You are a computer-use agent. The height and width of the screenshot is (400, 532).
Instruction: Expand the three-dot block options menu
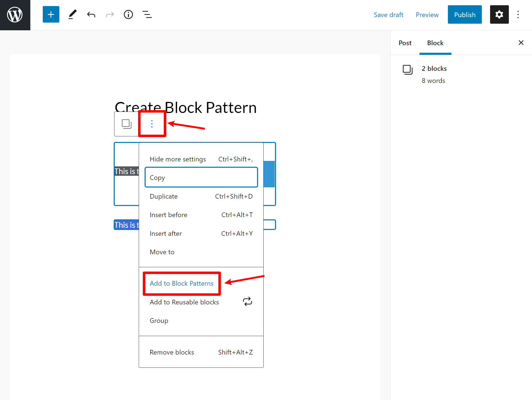tap(152, 124)
